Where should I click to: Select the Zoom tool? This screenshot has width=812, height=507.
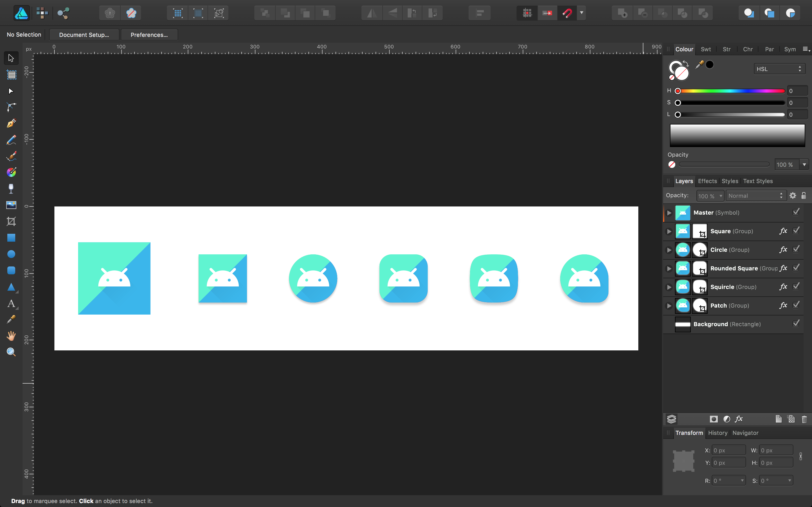pos(11,352)
